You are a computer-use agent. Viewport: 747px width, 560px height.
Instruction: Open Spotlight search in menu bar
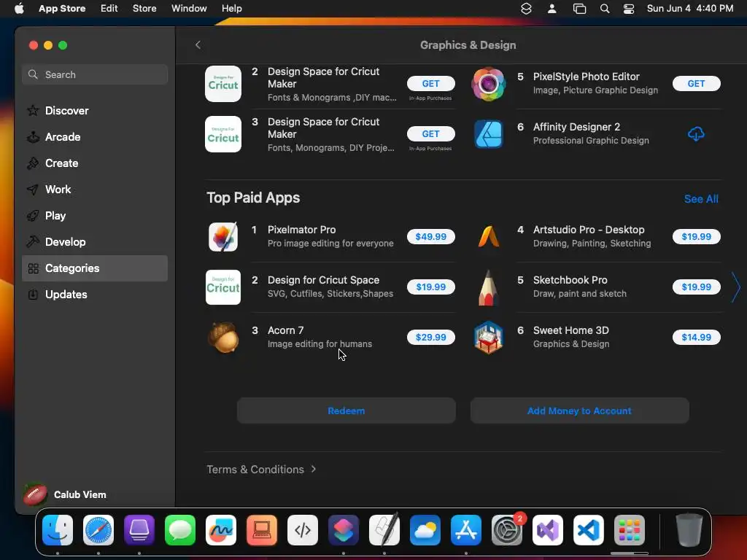coord(605,9)
